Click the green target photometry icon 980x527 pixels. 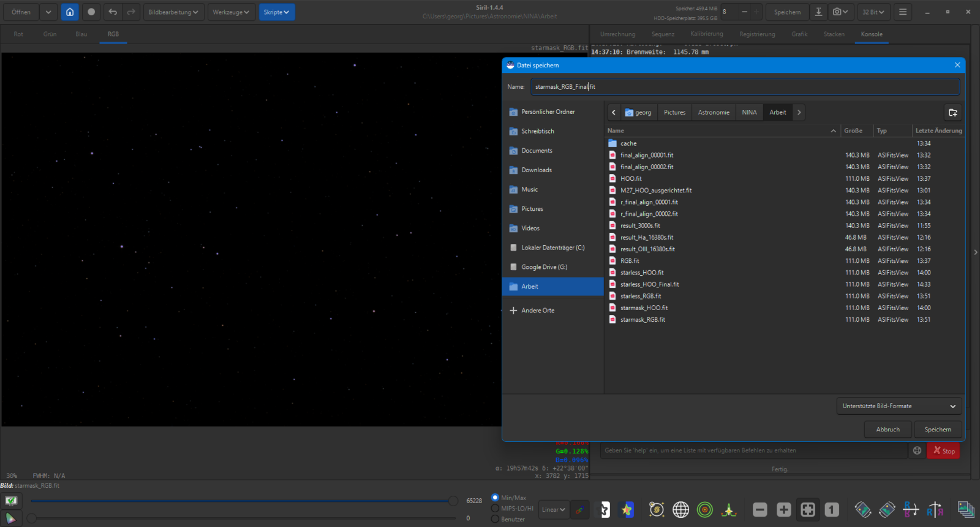(705, 510)
